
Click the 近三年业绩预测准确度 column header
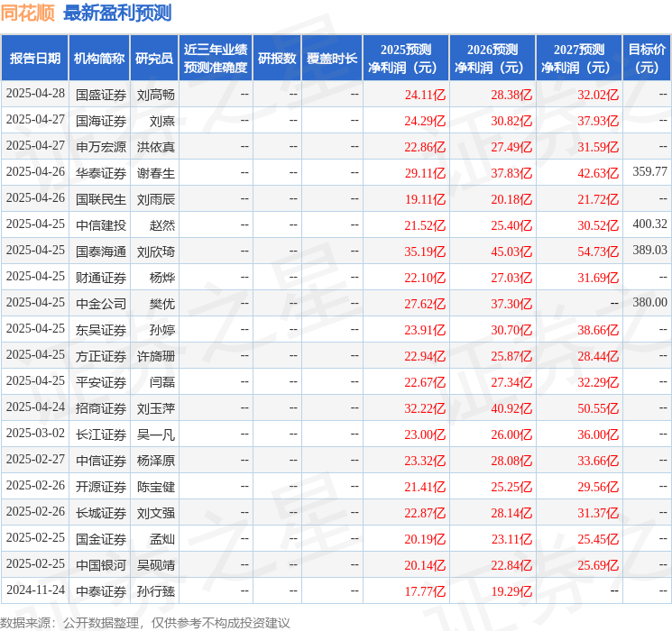click(x=216, y=59)
